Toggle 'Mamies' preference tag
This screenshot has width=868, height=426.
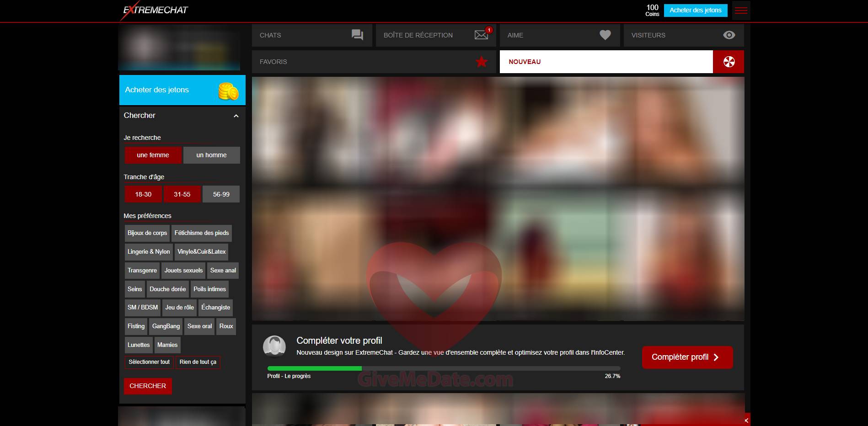167,345
